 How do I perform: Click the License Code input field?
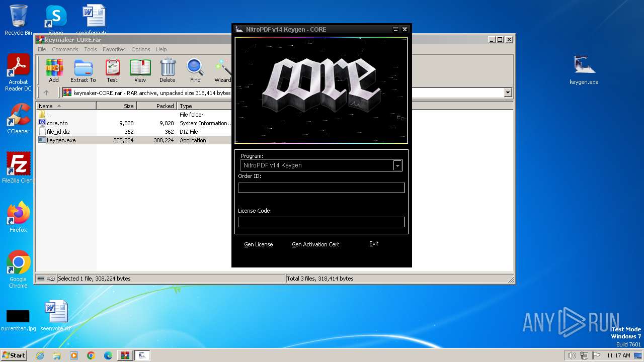[321, 222]
